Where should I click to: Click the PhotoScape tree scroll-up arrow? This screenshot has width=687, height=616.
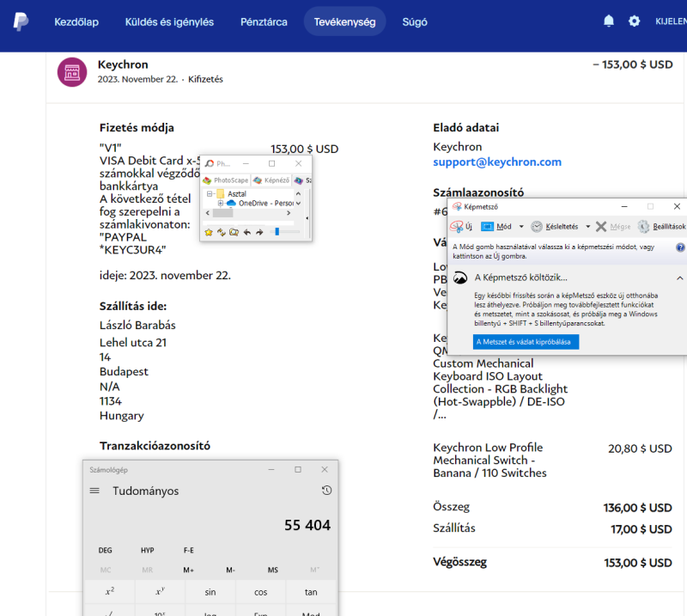(298, 193)
